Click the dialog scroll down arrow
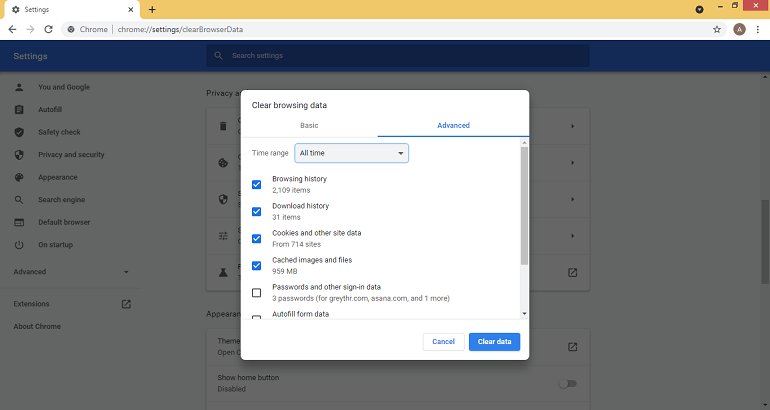The height and width of the screenshot is (410, 770). 524,314
